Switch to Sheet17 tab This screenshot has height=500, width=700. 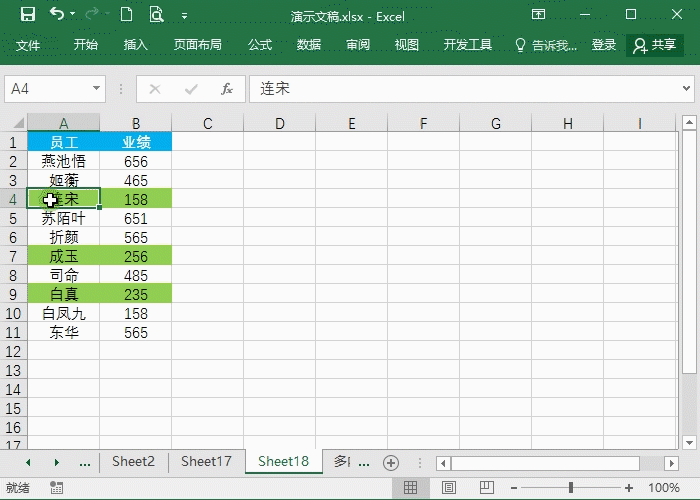(x=206, y=462)
